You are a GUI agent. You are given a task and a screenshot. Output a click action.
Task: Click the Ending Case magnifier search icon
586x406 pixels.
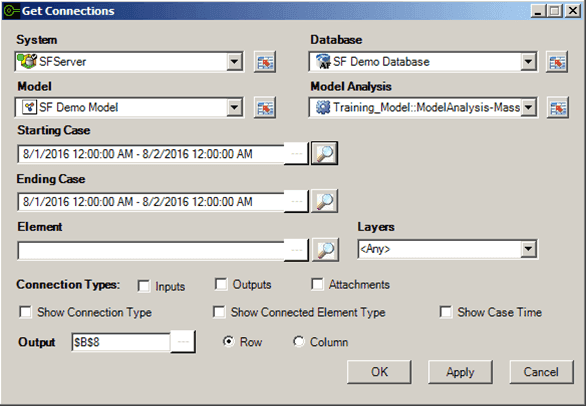[324, 201]
